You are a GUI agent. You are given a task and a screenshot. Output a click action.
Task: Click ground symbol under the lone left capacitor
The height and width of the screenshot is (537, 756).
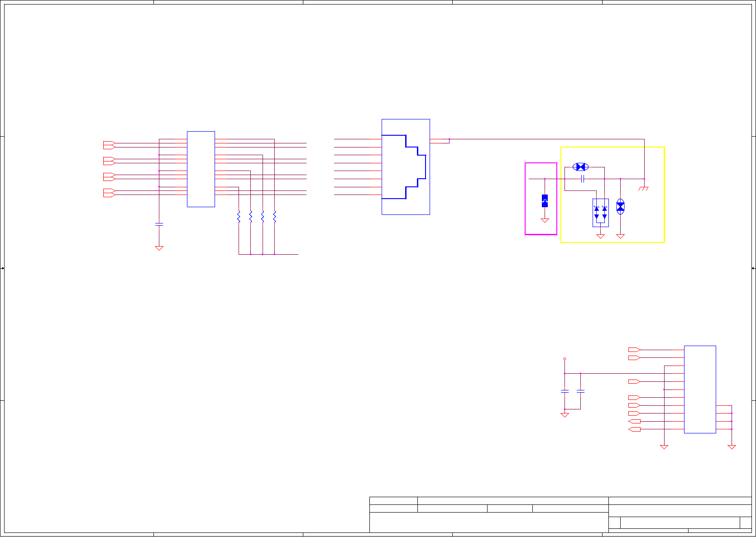pyautogui.click(x=159, y=248)
